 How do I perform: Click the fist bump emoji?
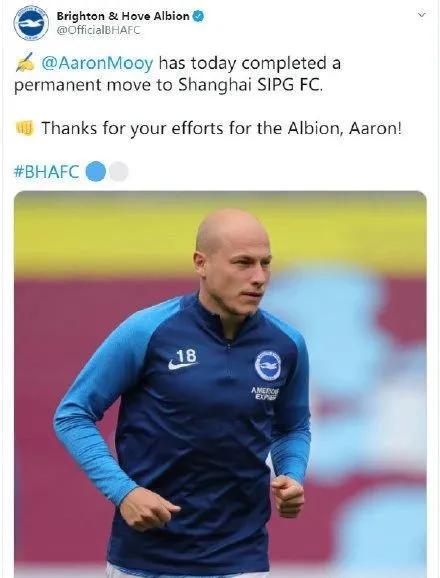(x=25, y=128)
